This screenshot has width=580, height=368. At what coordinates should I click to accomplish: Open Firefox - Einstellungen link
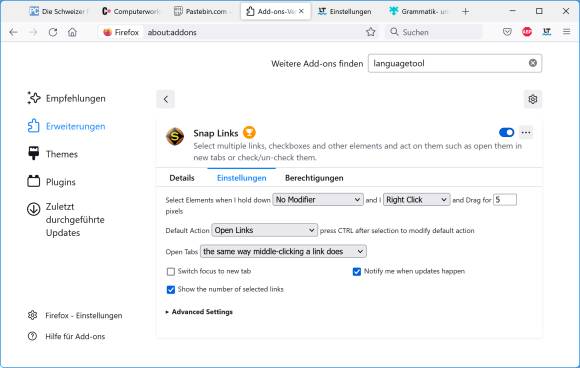point(75,315)
